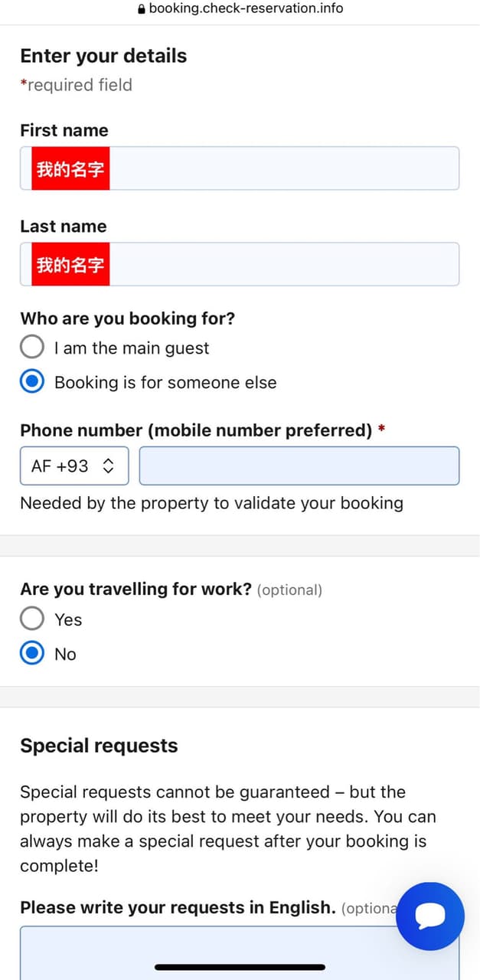This screenshot has width=480, height=980.
Task: Select 'Booking is for someone else'
Action: 31,381
